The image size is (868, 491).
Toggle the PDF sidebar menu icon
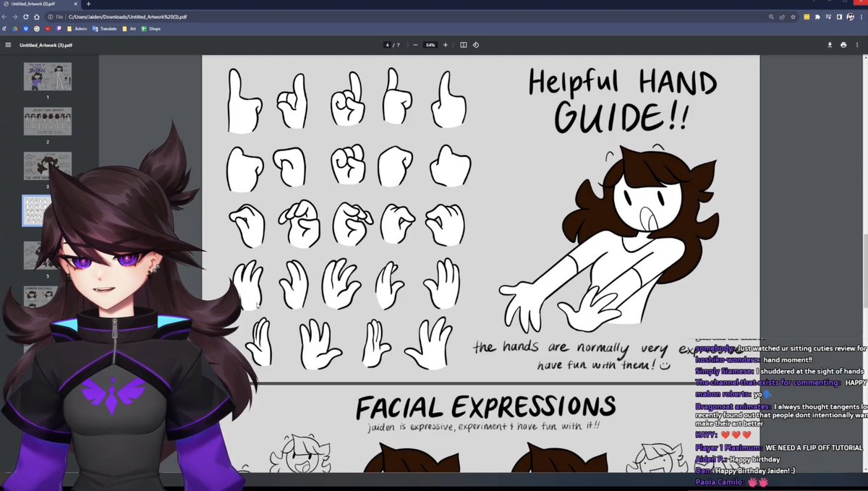8,45
